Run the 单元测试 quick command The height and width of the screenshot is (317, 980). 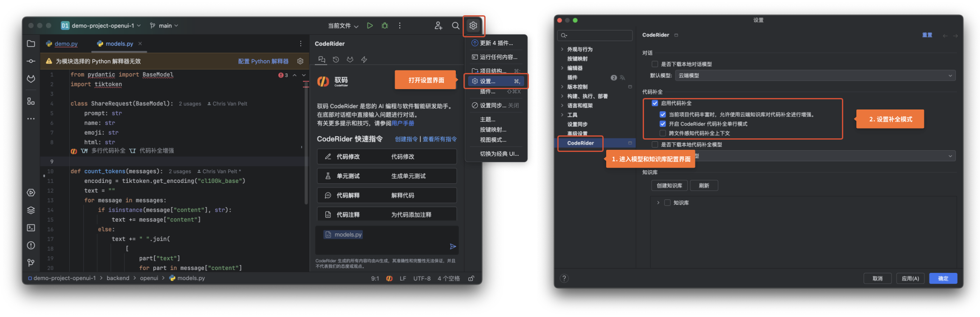[387, 176]
